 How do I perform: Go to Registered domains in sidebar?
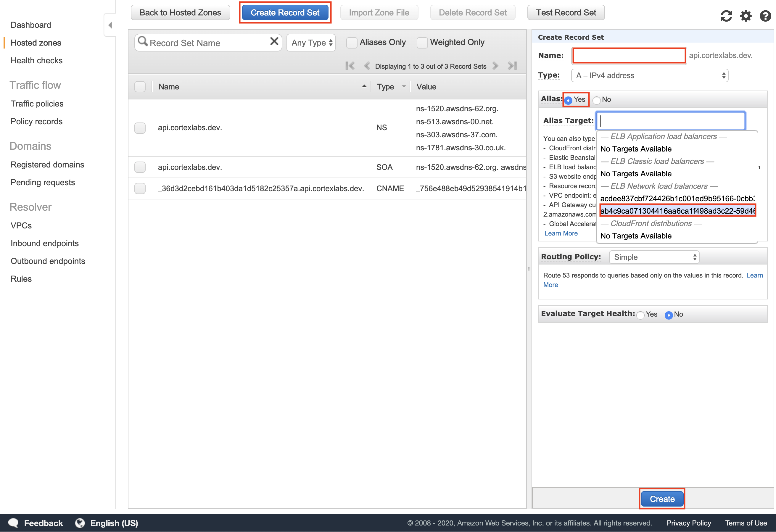[x=47, y=165]
